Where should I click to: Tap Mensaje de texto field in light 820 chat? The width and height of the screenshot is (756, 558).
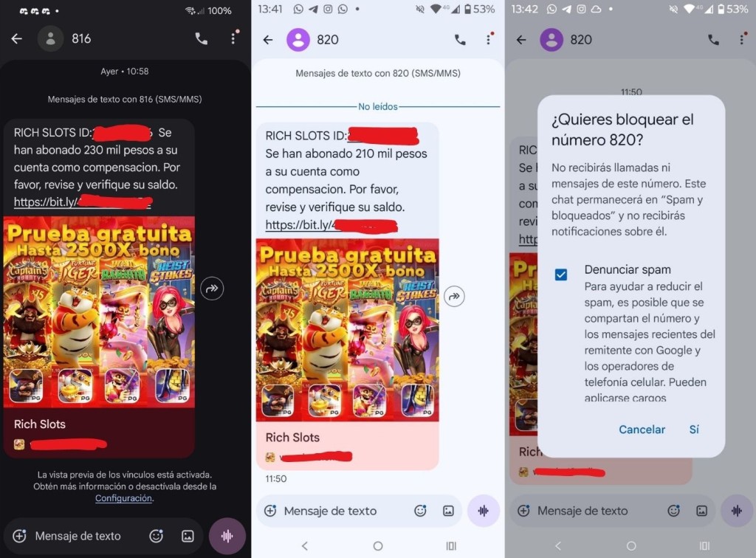[330, 511]
